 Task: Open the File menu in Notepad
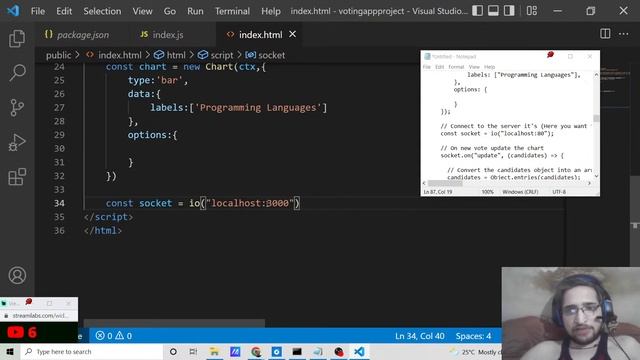click(x=427, y=67)
